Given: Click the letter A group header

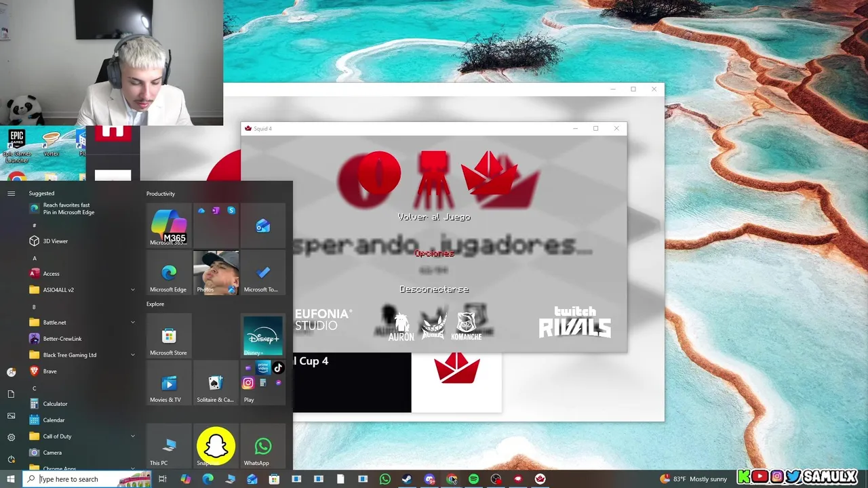Looking at the screenshot, I should tap(35, 258).
